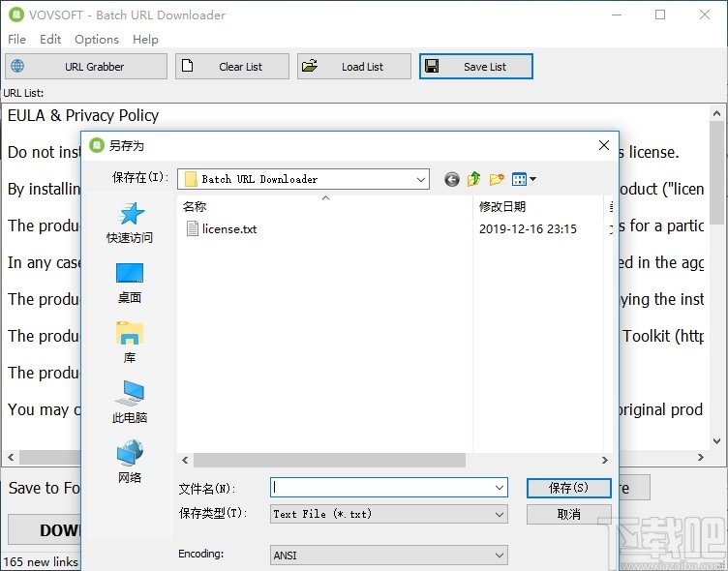728x571 pixels.
Task: Click main window horizontal scroll left arrow
Action: click(11, 457)
